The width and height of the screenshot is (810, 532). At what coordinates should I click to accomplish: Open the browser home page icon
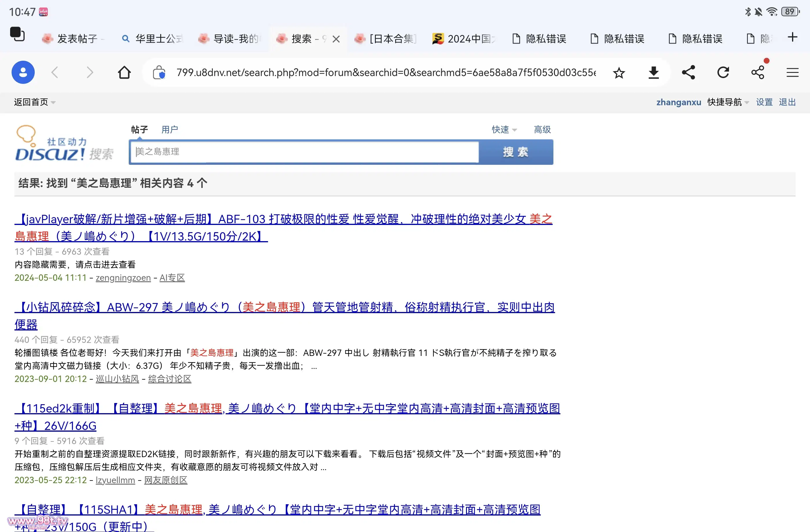pos(125,73)
